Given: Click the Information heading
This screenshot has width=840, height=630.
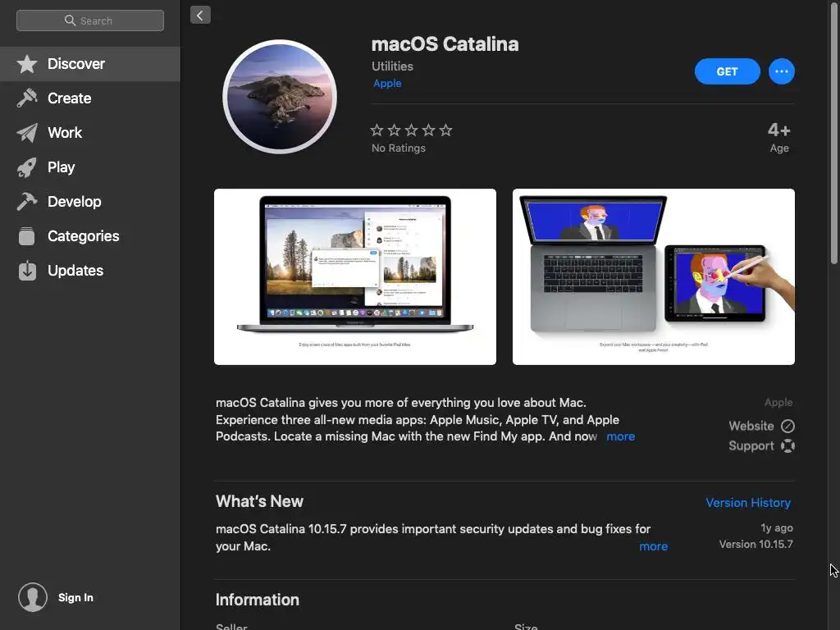Looking at the screenshot, I should tap(257, 600).
